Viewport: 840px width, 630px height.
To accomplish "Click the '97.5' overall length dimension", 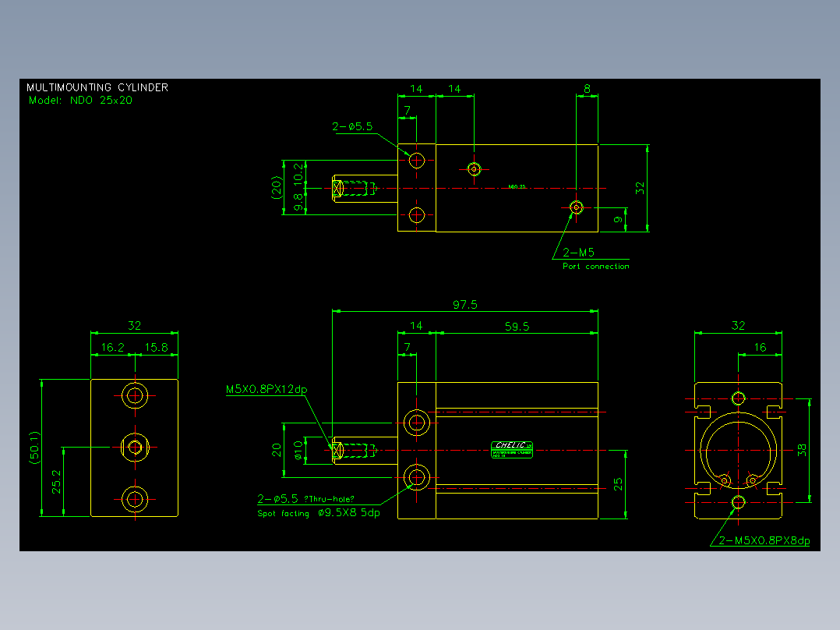I will click(x=465, y=305).
